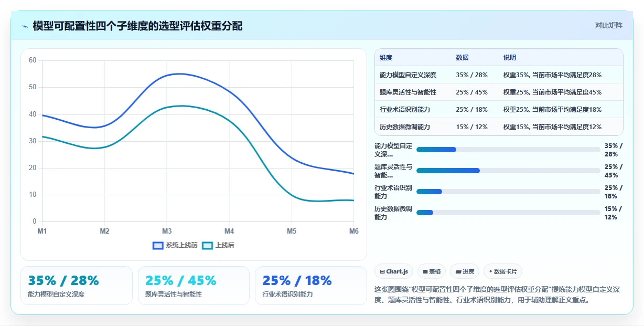Click the chart title 模型可配置性四个子维度的选型评估权重分配
The image size is (644, 326).
(x=137, y=26)
